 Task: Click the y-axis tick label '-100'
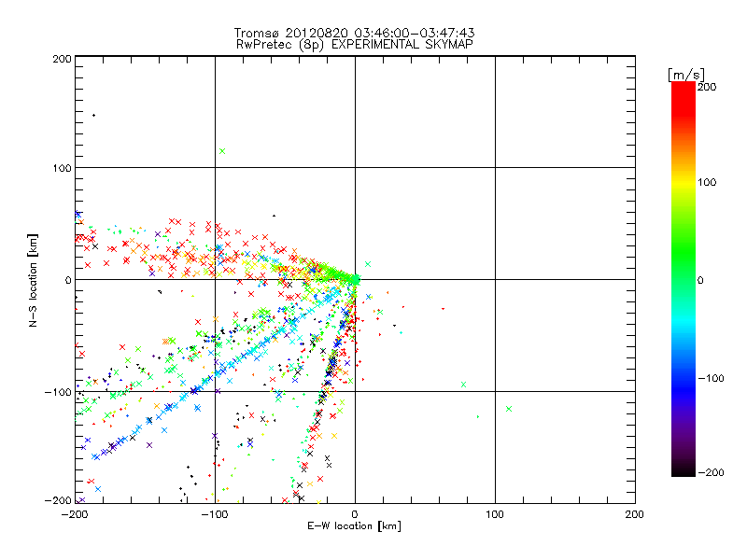(58, 392)
